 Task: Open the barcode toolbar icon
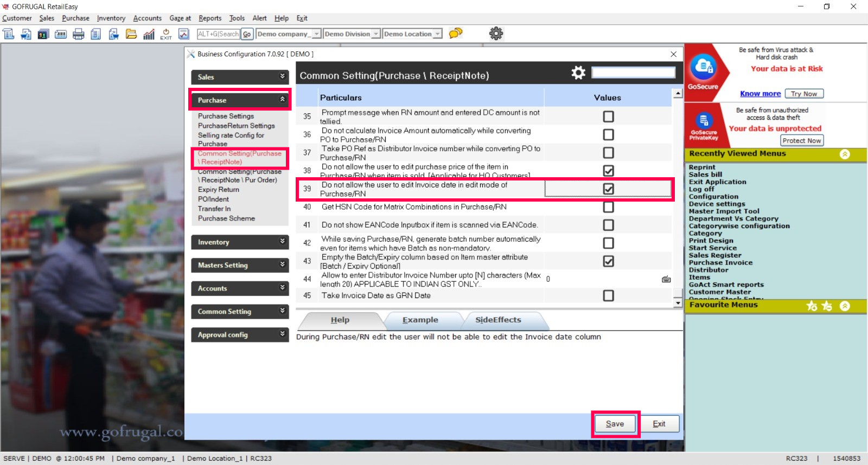coord(61,34)
